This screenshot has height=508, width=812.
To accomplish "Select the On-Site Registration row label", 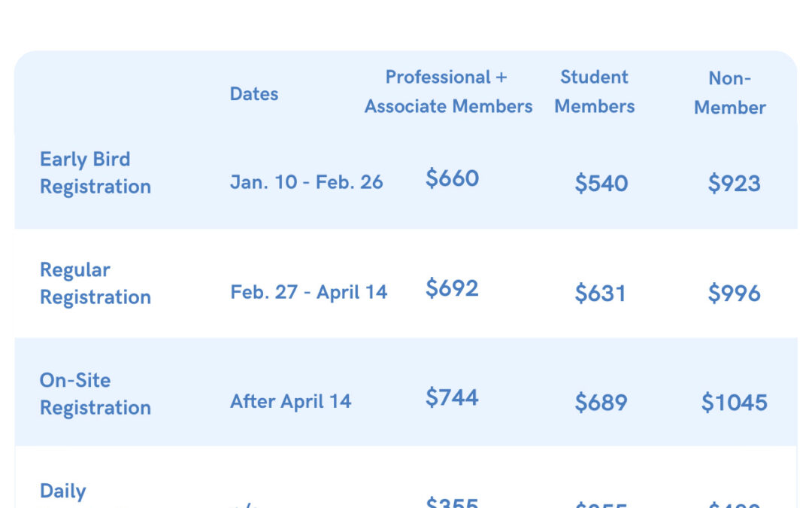I will [x=95, y=394].
